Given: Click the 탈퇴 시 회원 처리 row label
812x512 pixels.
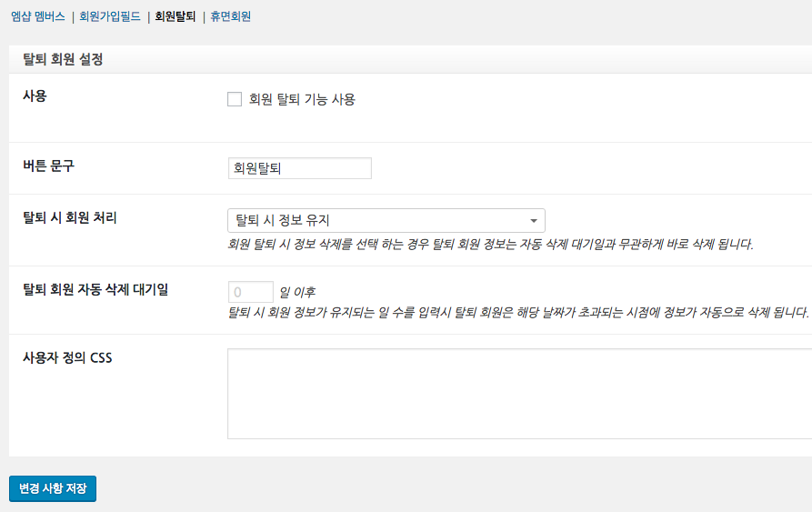Looking at the screenshot, I should 69,217.
